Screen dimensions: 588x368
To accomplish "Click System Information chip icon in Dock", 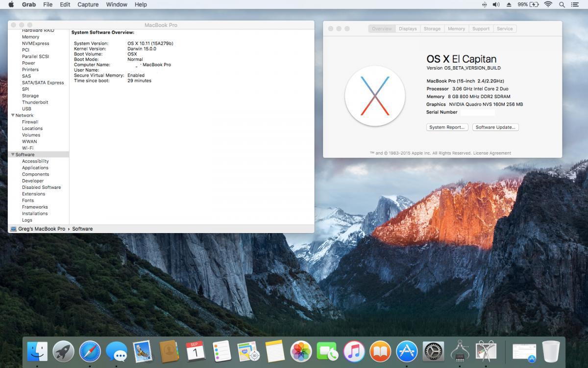I will [460, 351].
